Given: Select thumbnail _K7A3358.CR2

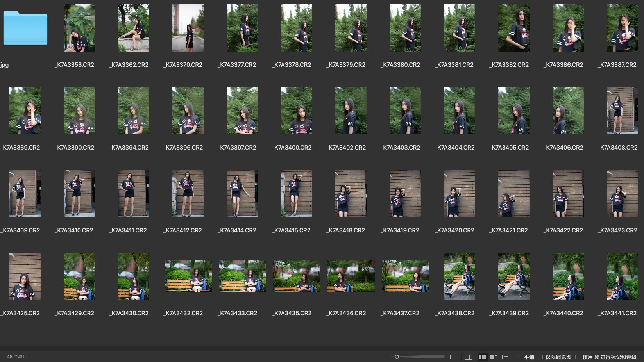Looking at the screenshot, I should point(79,28).
